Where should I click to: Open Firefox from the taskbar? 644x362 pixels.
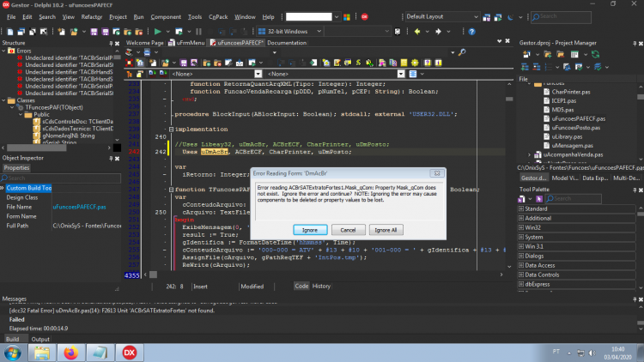pyautogui.click(x=71, y=353)
